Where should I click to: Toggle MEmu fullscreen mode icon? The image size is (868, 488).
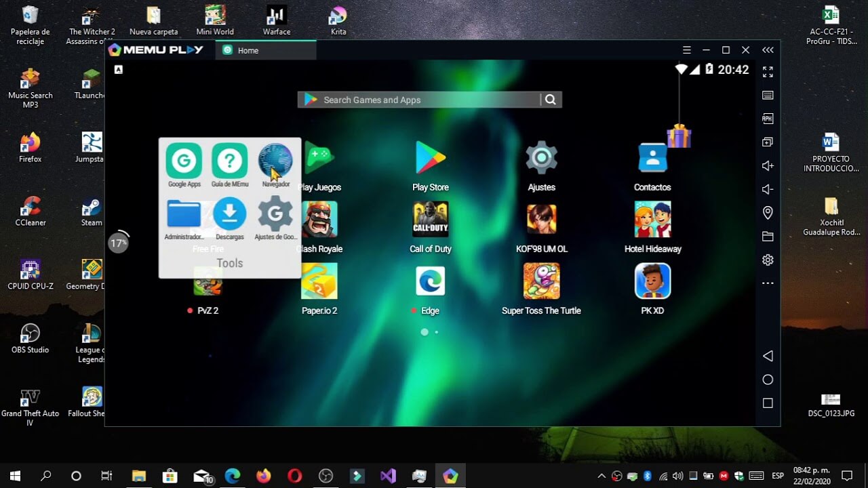(x=768, y=71)
